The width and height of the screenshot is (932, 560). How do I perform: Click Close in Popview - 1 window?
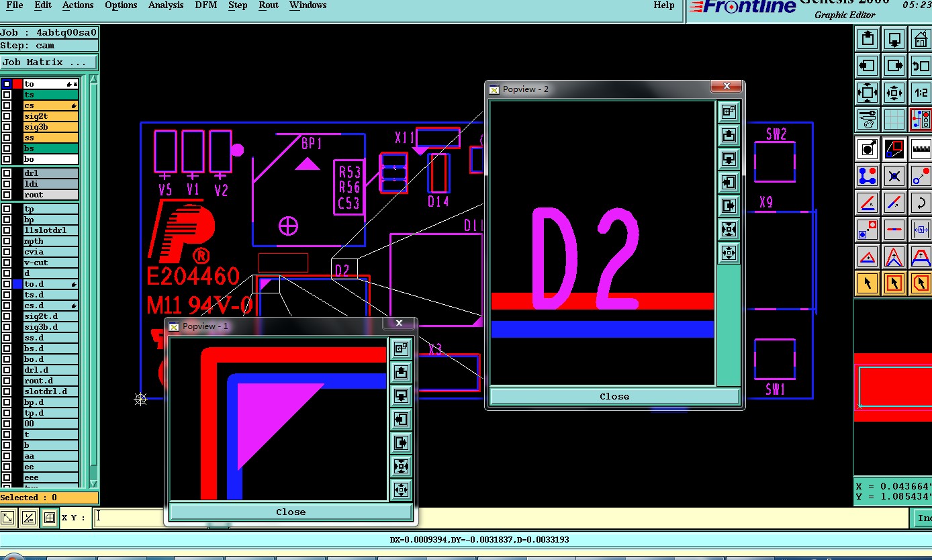click(291, 512)
